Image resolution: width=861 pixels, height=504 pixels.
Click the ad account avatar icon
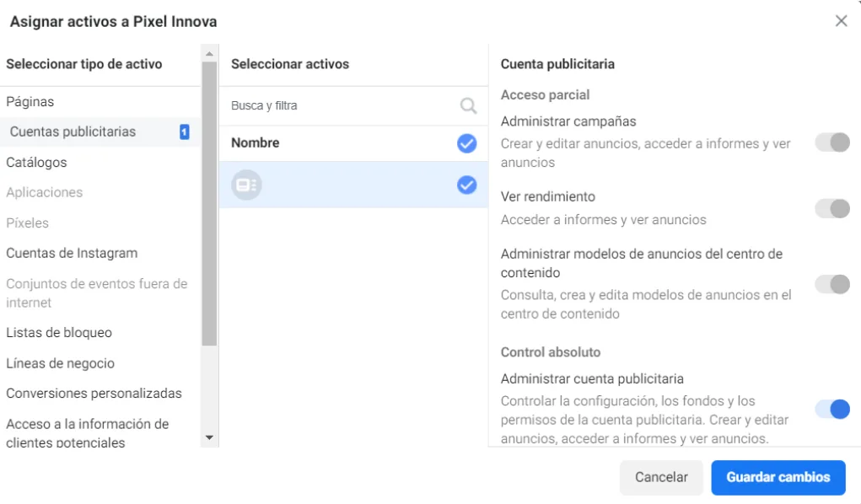(x=246, y=185)
